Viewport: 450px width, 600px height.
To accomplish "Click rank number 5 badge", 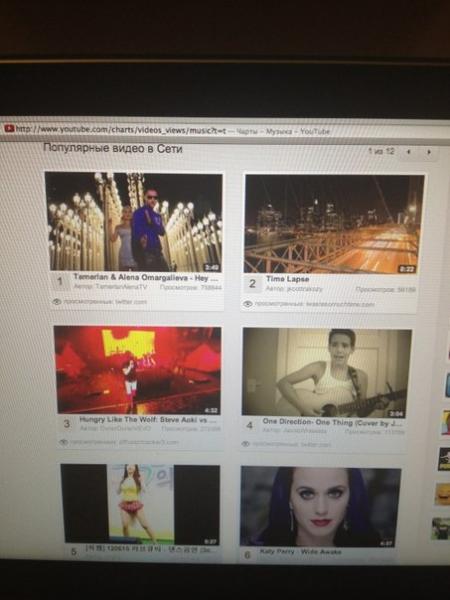I will pos(73,552).
